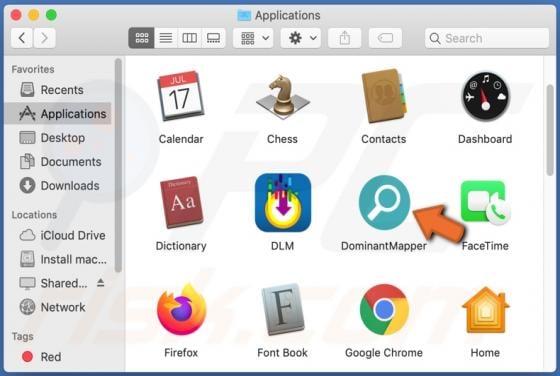Click the DominantMapper label text
Screen dimensions: 560x376
pyautogui.click(x=384, y=246)
